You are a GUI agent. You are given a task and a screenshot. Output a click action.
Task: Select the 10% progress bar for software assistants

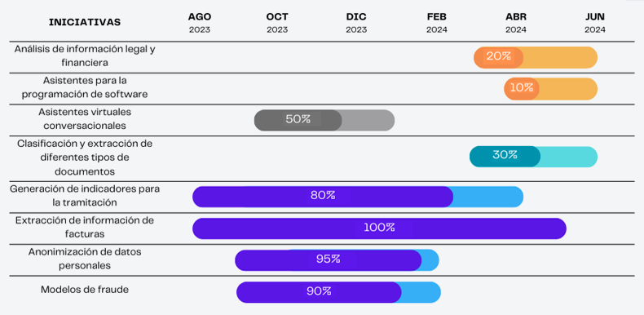click(x=551, y=89)
